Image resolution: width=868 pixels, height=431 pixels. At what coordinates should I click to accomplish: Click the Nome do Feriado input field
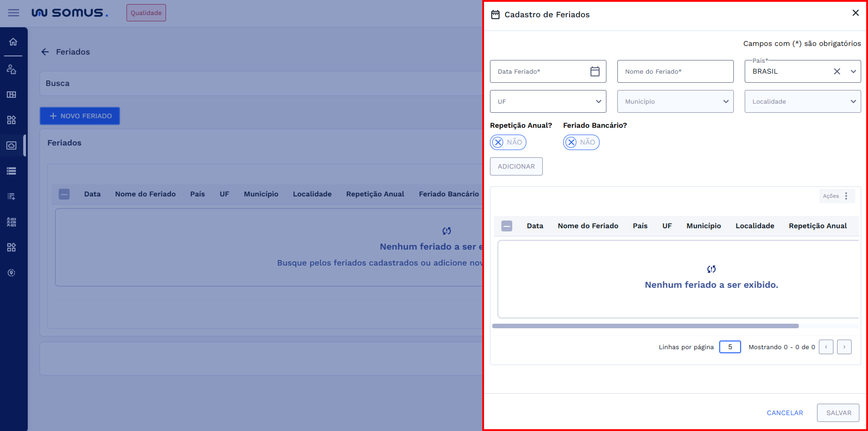(x=675, y=71)
